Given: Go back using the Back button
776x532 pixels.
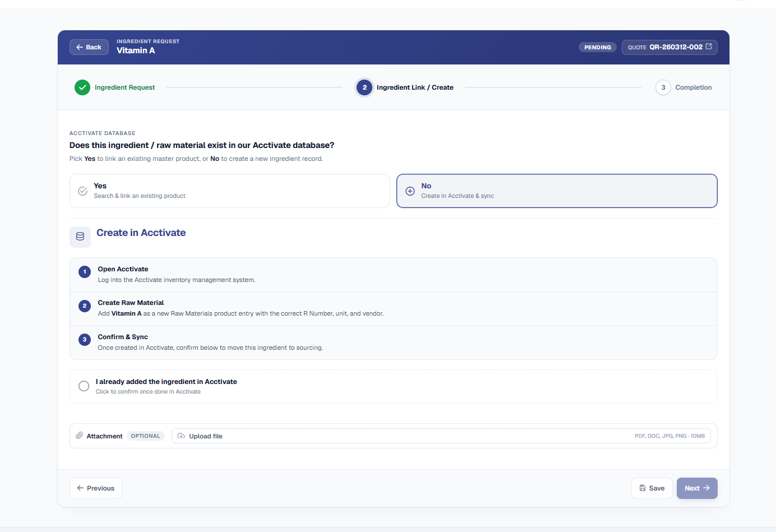Looking at the screenshot, I should pos(89,47).
